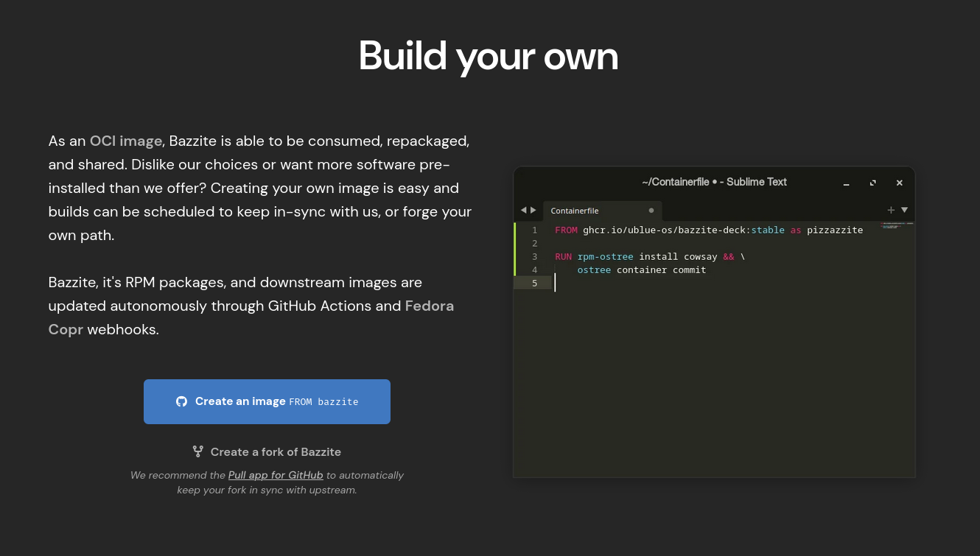Click the ~/Containerfile • - Sublime Text title

point(714,182)
